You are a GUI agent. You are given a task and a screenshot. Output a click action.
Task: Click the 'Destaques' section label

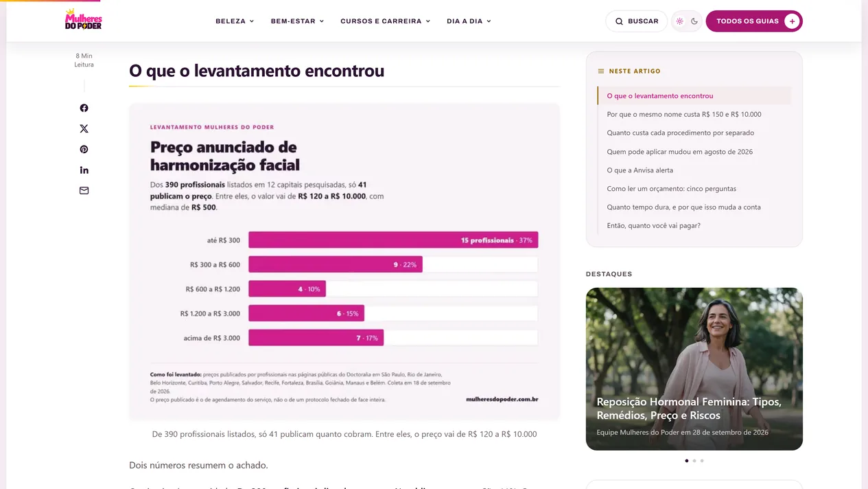pos(609,274)
